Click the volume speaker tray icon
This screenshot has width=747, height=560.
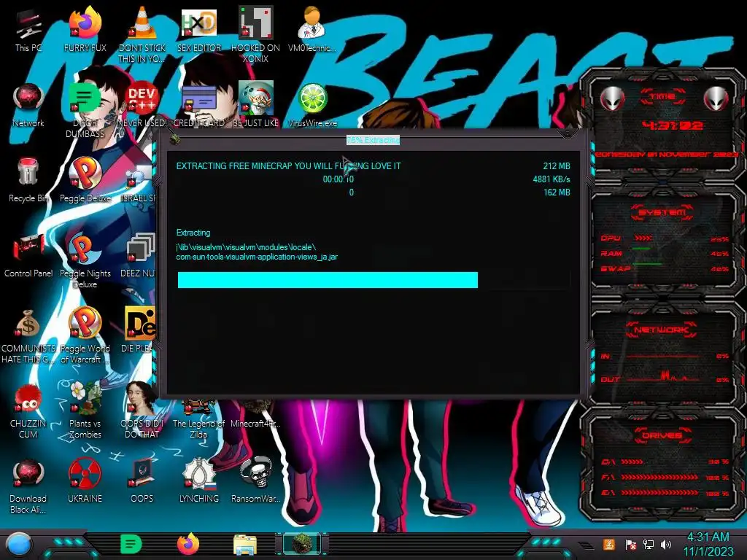665,544
